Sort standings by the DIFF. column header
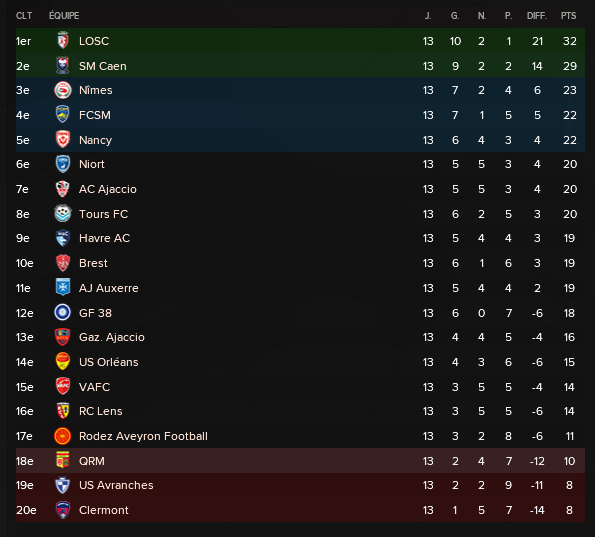This screenshot has width=595, height=537. (x=537, y=16)
